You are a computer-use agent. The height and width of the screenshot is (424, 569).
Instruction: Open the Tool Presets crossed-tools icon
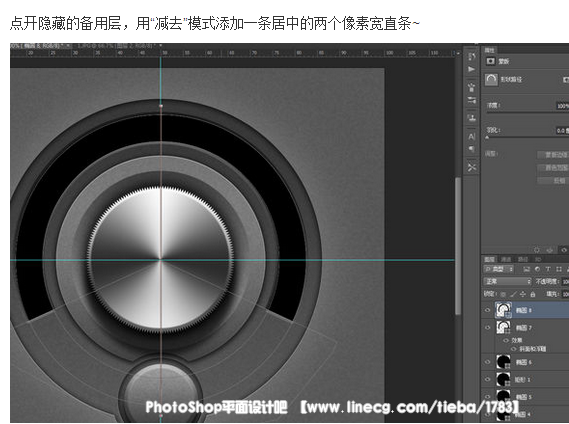[x=471, y=167]
